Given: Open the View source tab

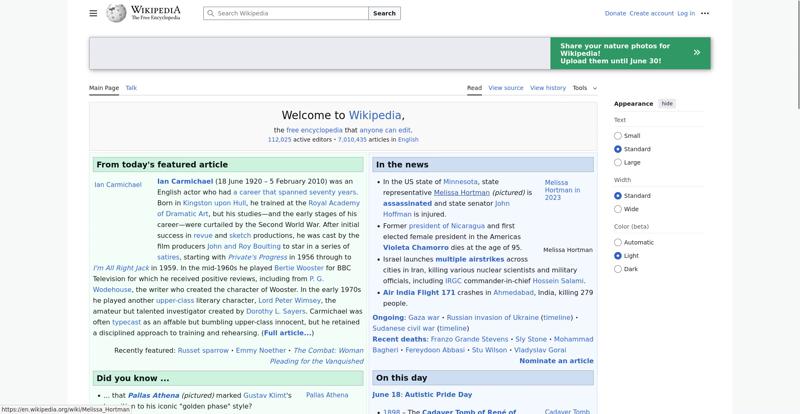Looking at the screenshot, I should (x=506, y=88).
